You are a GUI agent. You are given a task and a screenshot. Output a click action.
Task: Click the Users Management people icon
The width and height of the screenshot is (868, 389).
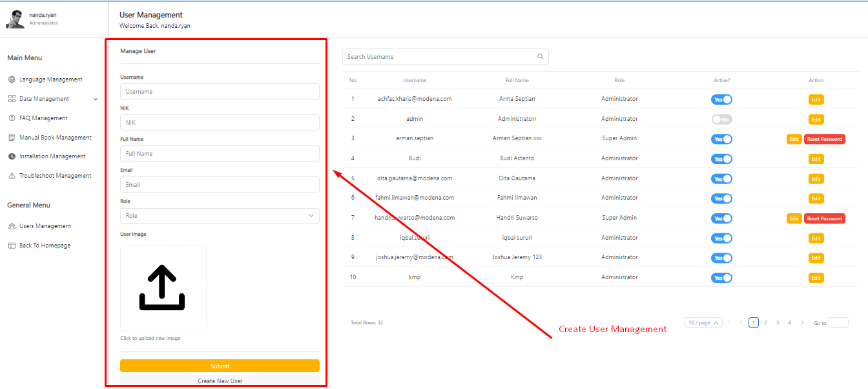(12, 226)
